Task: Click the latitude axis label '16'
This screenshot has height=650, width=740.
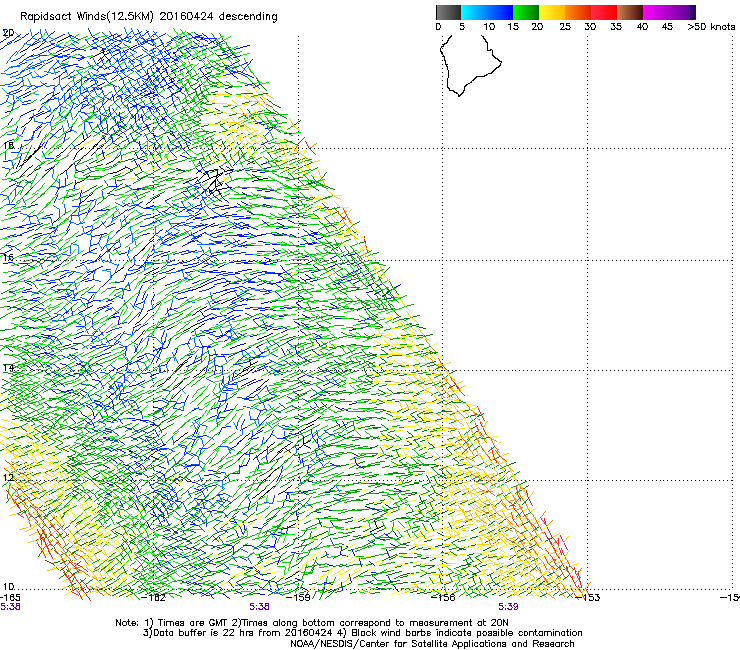Action: pyautogui.click(x=8, y=257)
